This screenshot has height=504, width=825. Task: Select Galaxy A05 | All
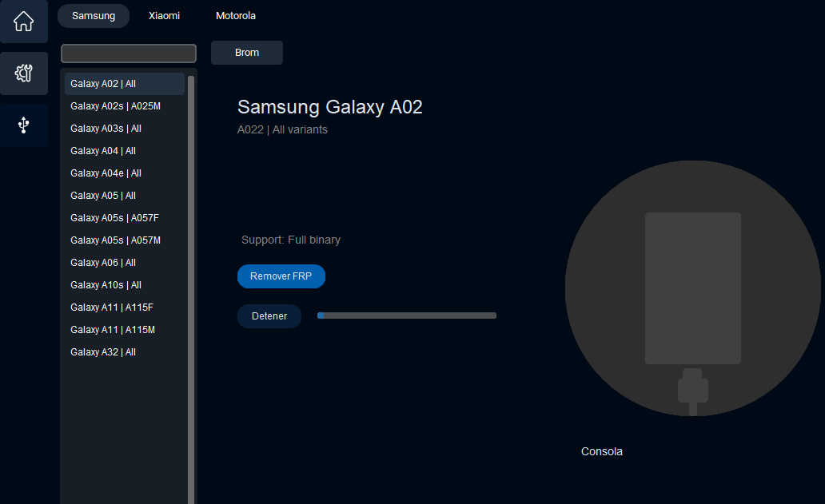125,196
